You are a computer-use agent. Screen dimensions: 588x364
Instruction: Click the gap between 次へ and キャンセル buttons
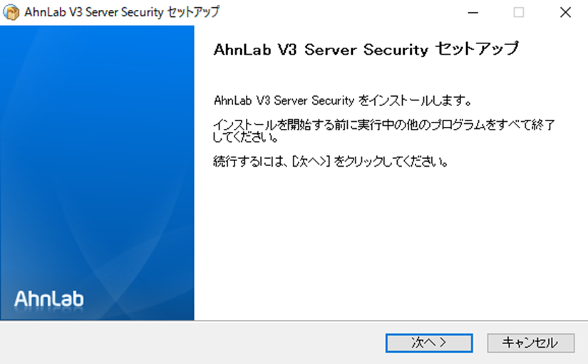point(480,343)
